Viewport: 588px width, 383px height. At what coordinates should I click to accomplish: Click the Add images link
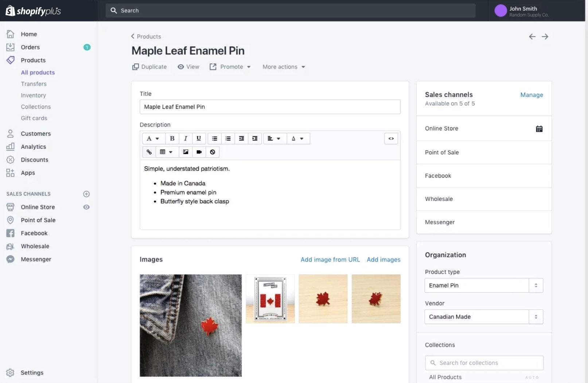click(x=383, y=260)
